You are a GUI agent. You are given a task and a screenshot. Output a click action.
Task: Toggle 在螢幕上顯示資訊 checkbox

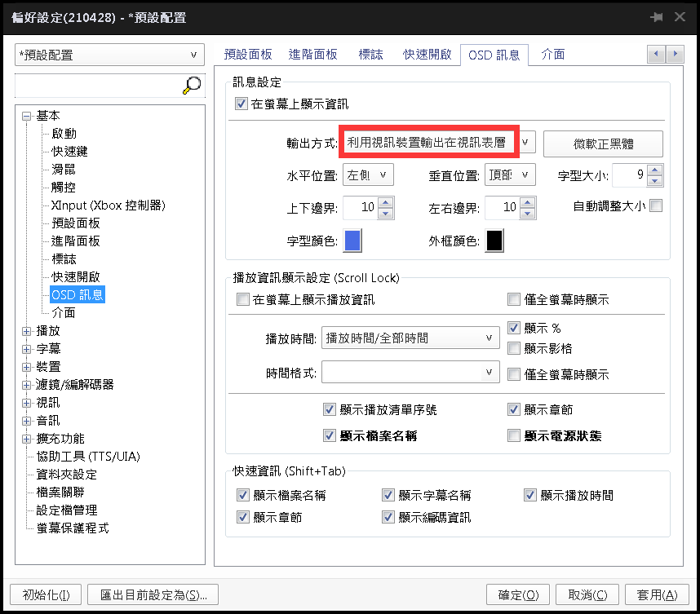click(x=241, y=104)
